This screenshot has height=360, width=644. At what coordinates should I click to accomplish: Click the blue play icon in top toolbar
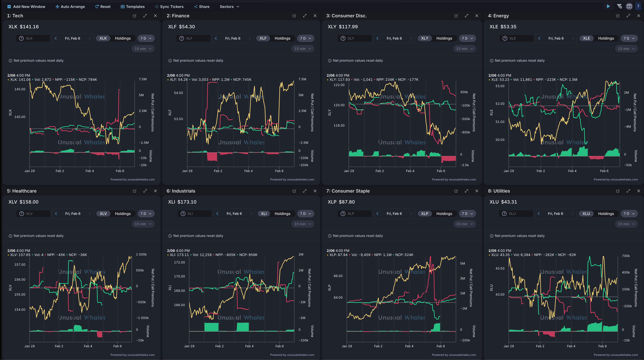[x=608, y=7]
